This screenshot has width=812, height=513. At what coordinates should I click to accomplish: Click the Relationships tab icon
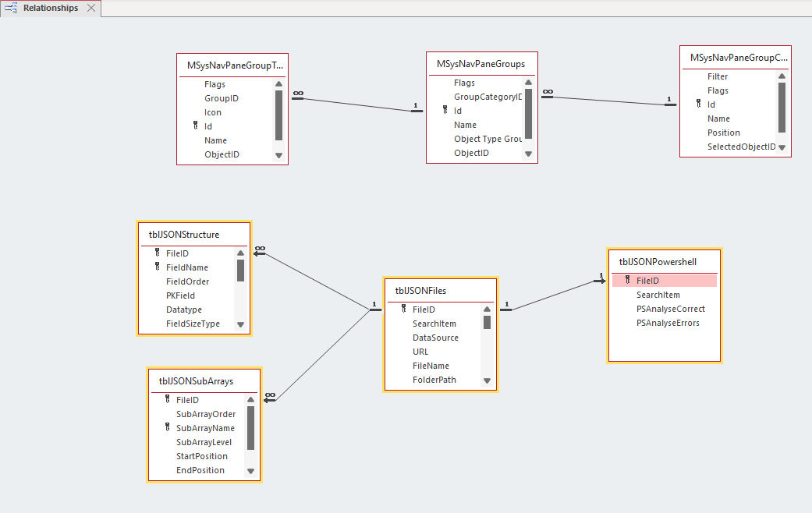pos(11,9)
